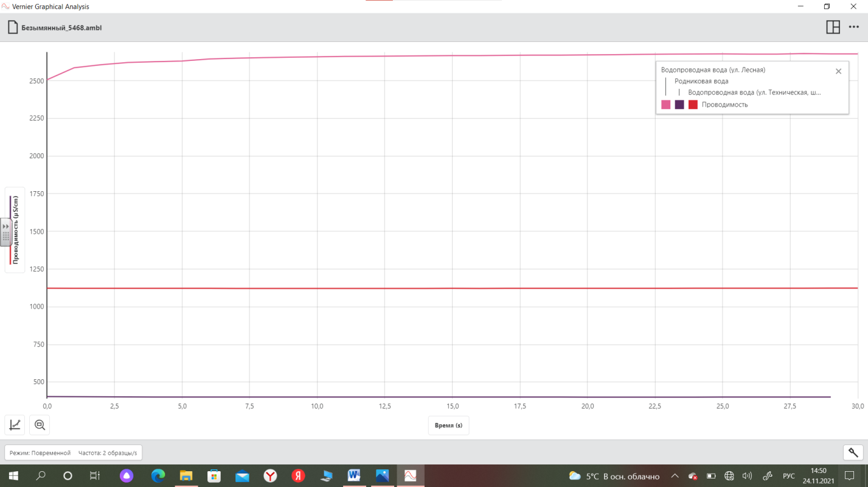Click the pink Лесная data swatch
The height and width of the screenshot is (487, 868).
point(666,105)
